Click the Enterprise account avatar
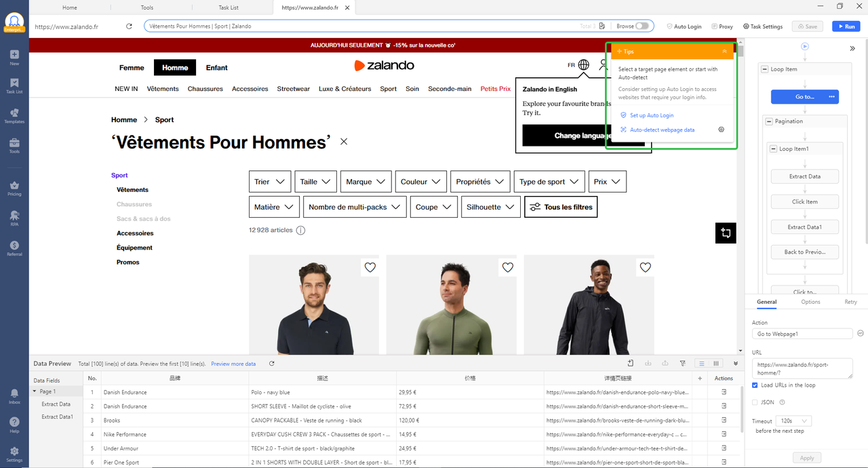 tap(14, 23)
